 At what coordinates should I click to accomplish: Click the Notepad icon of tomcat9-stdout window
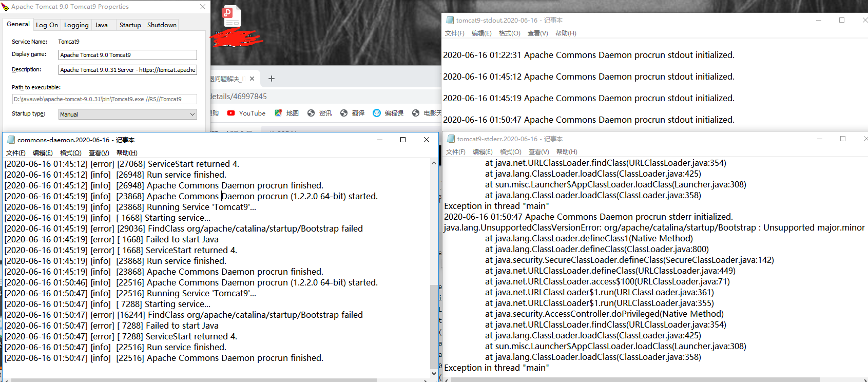[450, 20]
